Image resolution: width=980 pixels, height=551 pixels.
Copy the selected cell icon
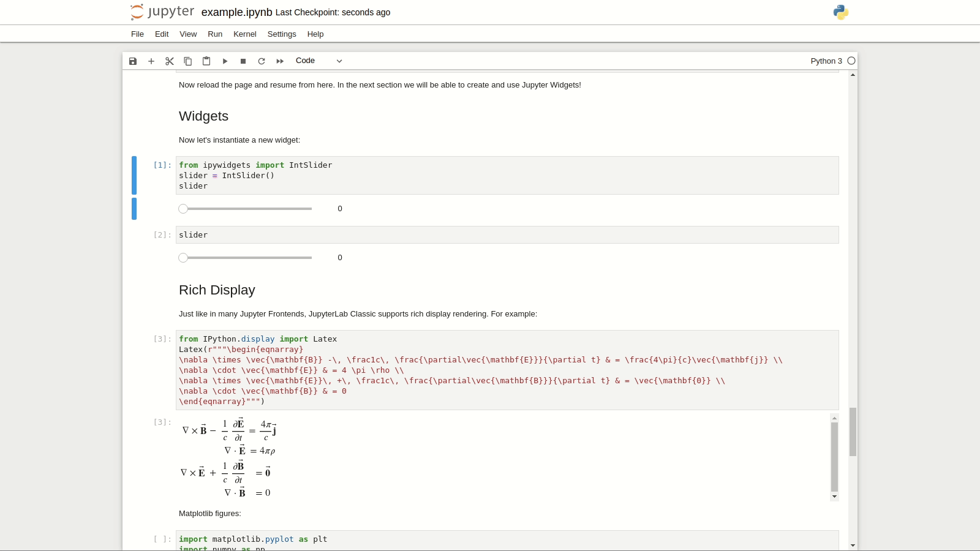click(188, 61)
